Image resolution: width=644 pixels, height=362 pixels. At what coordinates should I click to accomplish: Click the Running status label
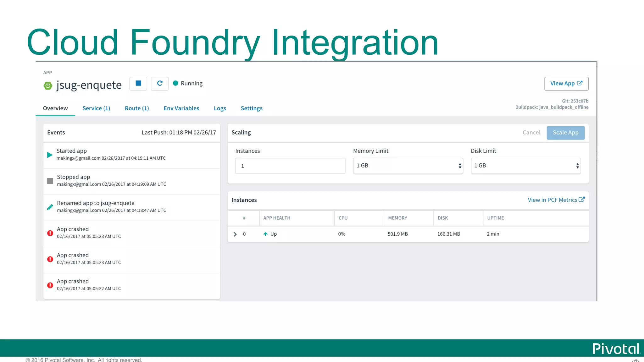click(x=192, y=83)
